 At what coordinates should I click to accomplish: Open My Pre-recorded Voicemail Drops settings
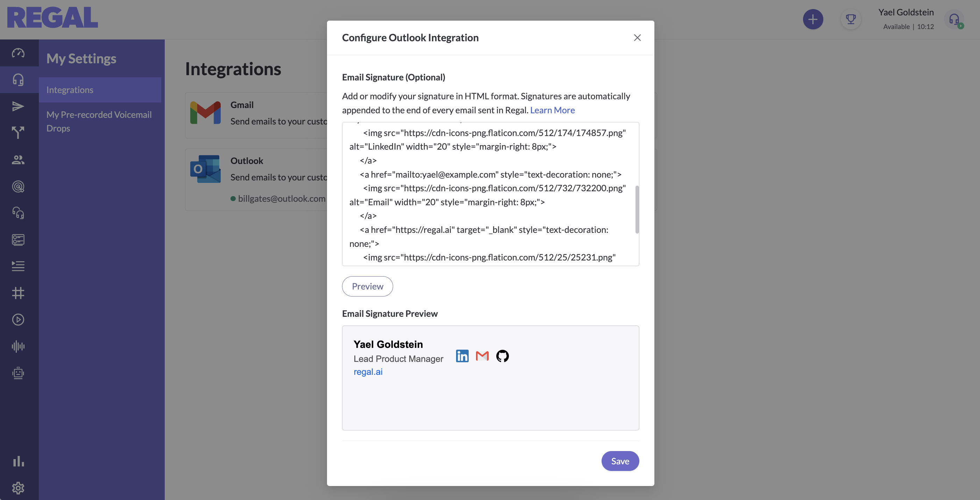click(x=100, y=121)
